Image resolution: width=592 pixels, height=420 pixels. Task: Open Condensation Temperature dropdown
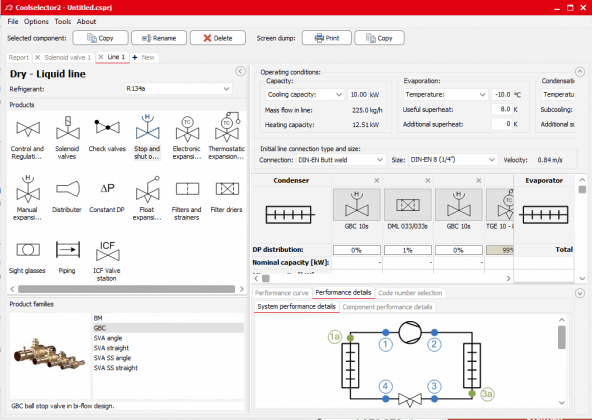point(558,94)
